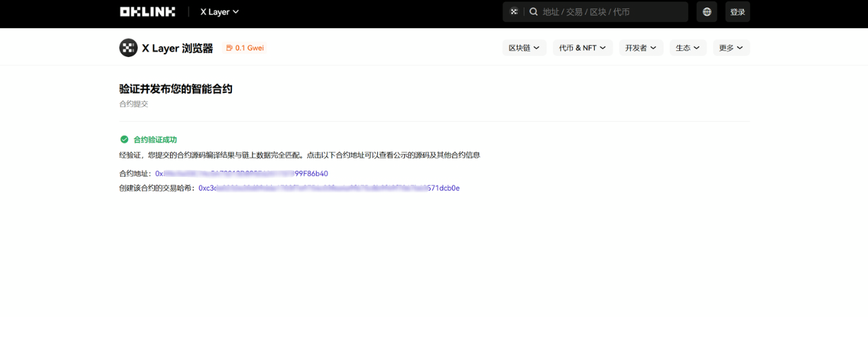Open the X Layer network dropdown

click(x=220, y=12)
